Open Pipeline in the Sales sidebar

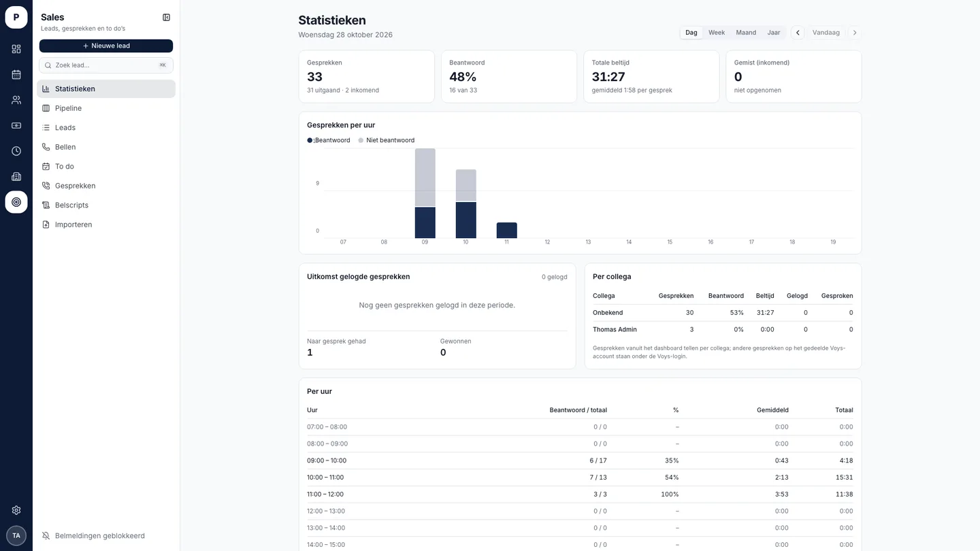pos(106,108)
